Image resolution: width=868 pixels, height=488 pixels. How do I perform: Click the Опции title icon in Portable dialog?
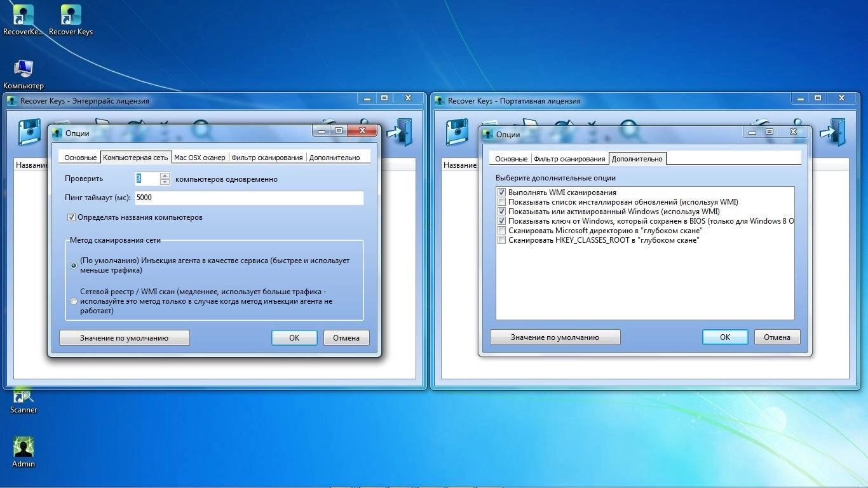[488, 134]
